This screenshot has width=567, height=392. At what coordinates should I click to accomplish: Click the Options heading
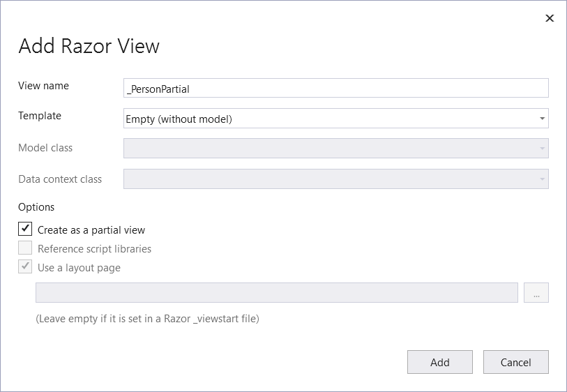tap(36, 207)
